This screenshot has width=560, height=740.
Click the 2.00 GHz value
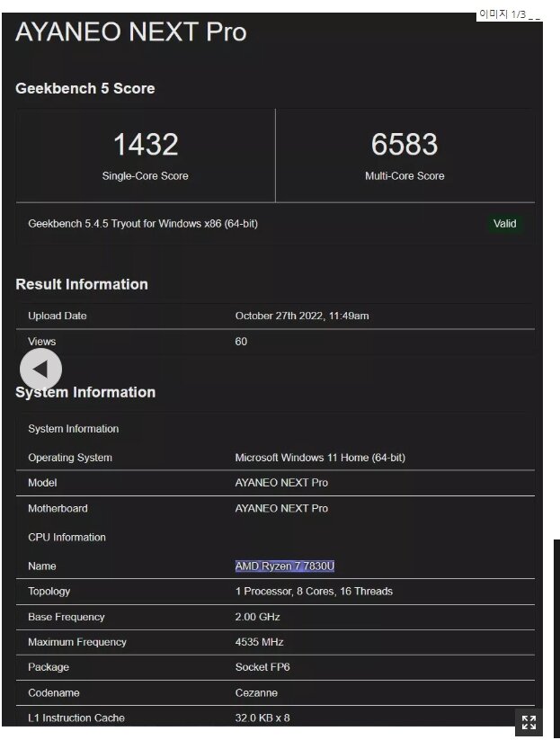[258, 617]
